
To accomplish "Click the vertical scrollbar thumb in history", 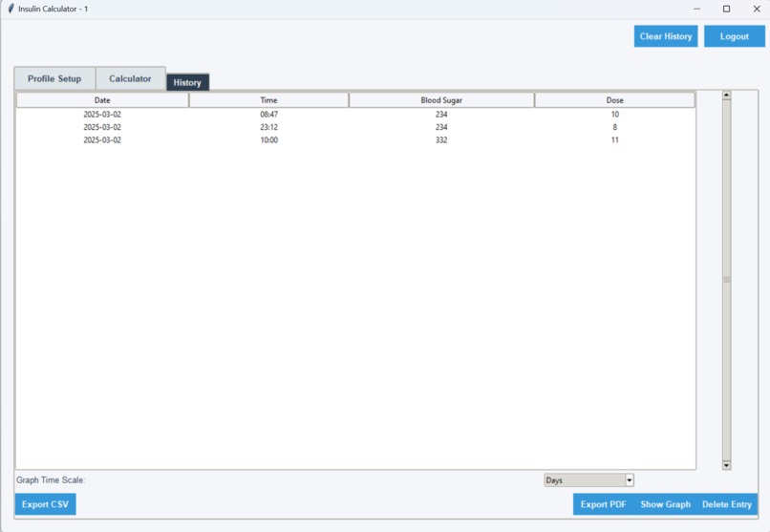I will [726, 280].
